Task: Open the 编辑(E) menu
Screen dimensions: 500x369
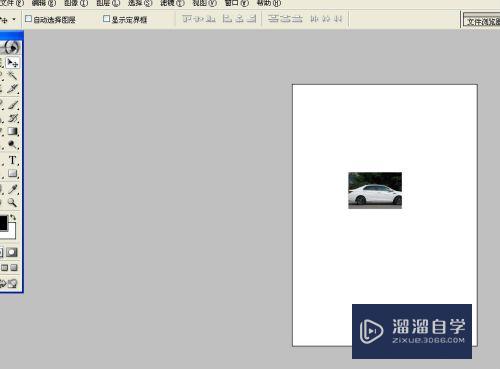Action: coord(44,3)
